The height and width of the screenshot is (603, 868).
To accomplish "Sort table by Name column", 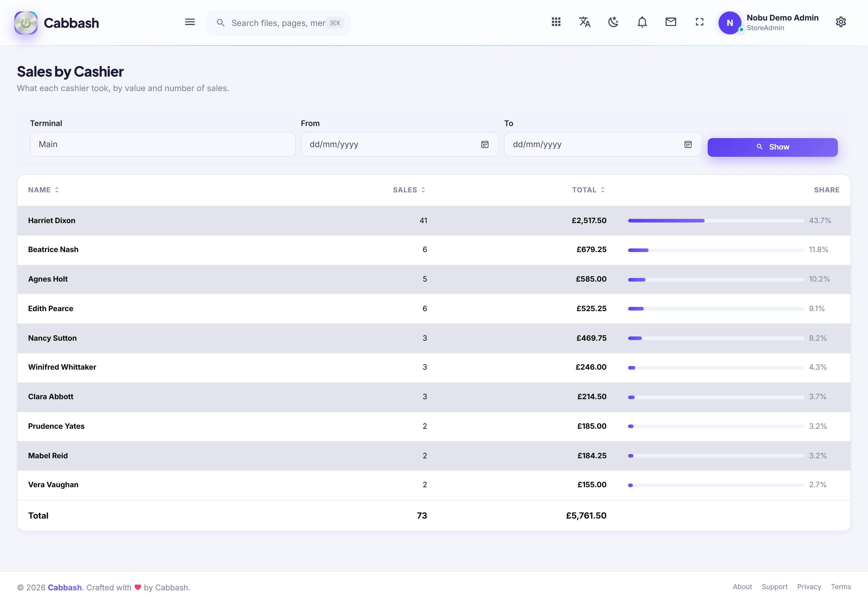I will pyautogui.click(x=43, y=190).
